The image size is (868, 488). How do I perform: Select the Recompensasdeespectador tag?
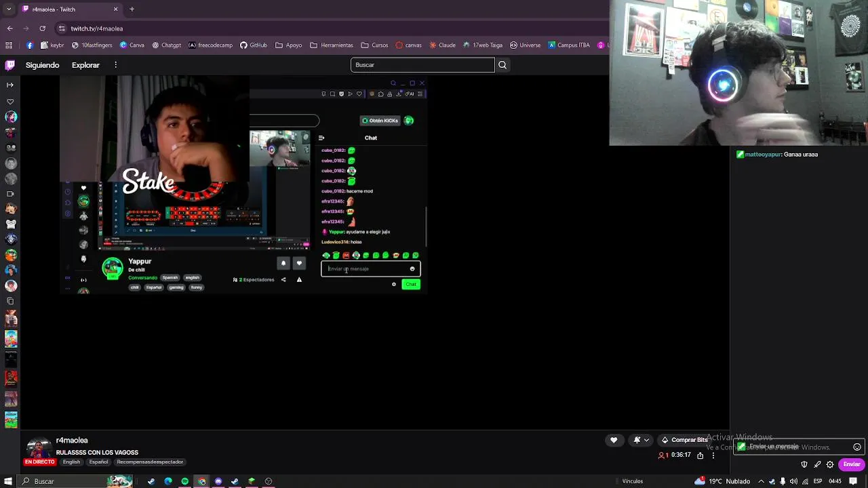[150, 462]
